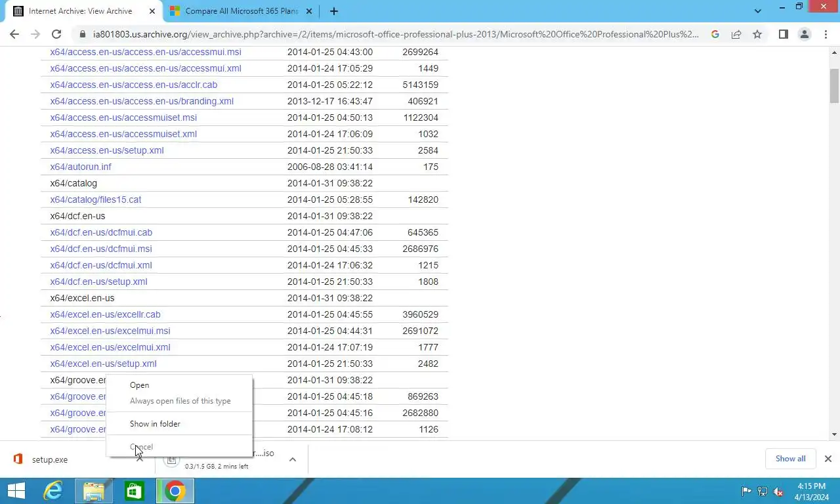Click the lock site info icon
This screenshot has width=840, height=504.
pos(82,34)
